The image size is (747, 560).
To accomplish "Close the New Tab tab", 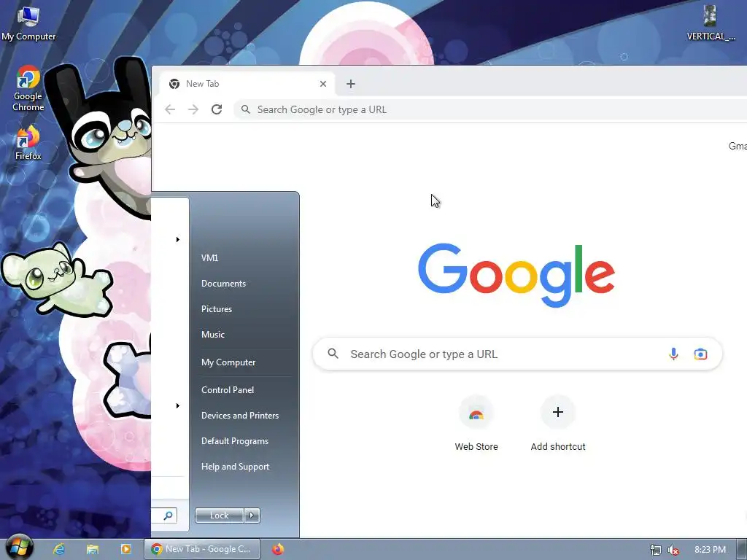I will [x=323, y=84].
